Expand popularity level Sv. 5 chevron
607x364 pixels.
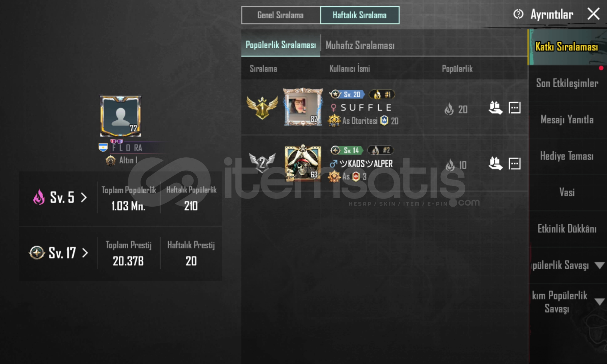[x=84, y=197]
